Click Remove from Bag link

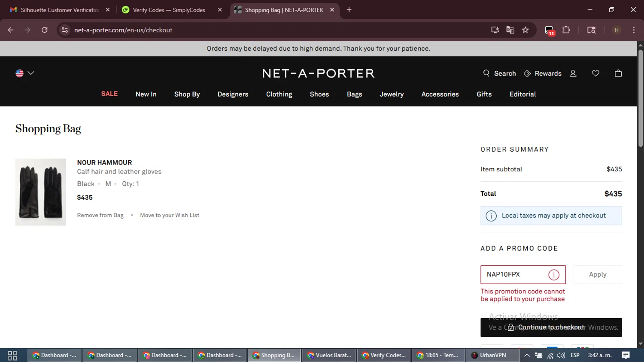pyautogui.click(x=100, y=215)
